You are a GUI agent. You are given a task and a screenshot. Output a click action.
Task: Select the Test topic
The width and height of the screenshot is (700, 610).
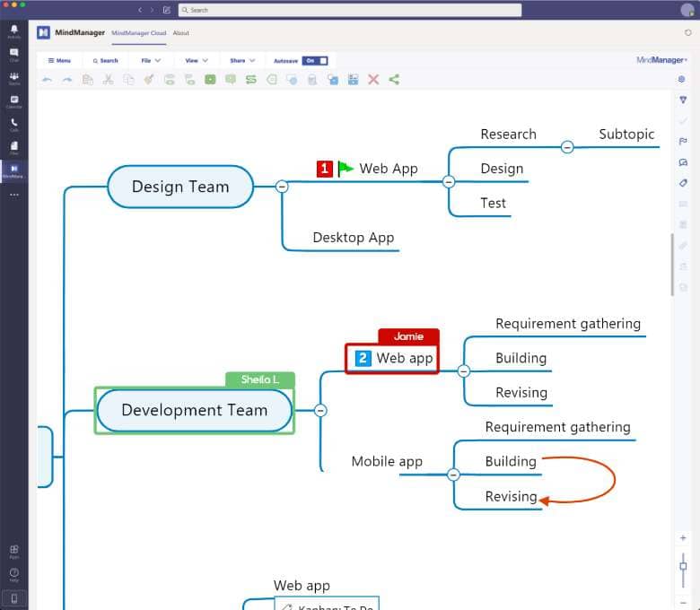click(493, 204)
